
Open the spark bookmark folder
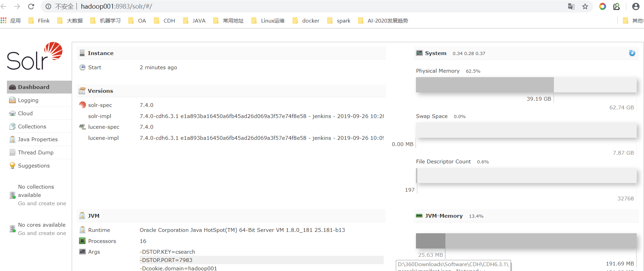click(339, 21)
